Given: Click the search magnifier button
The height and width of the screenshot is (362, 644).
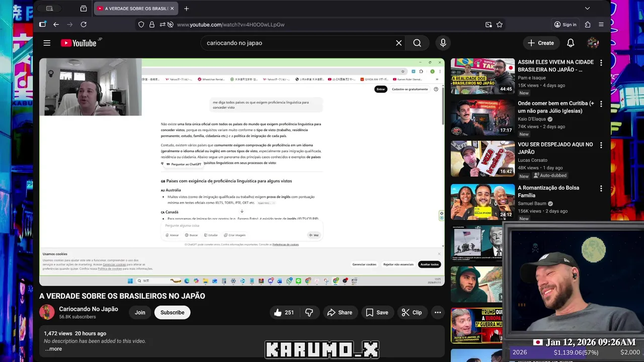Looking at the screenshot, I should pos(417,43).
